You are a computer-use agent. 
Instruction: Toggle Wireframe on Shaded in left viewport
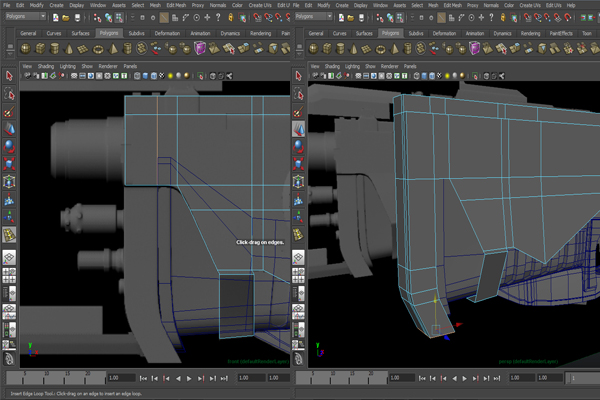tap(154, 76)
